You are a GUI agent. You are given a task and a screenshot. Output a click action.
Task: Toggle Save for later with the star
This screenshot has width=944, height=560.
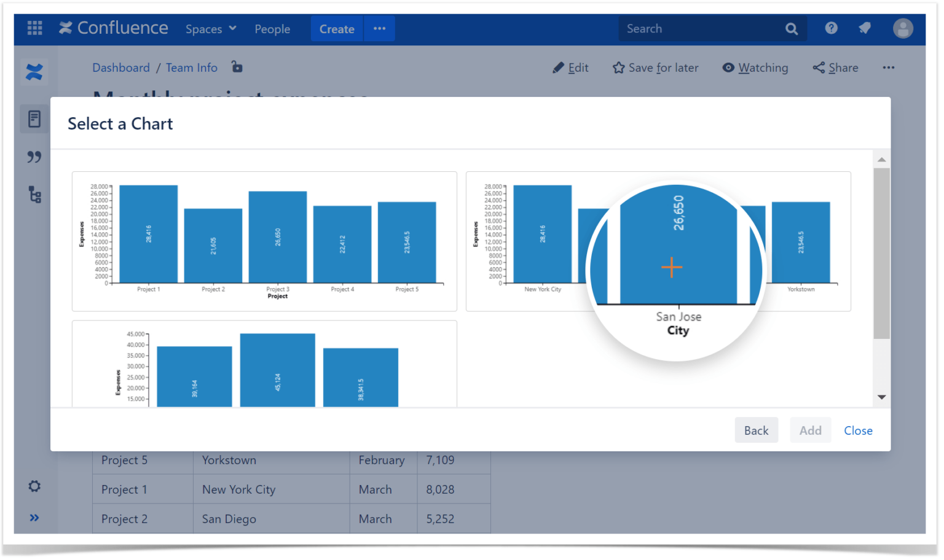pos(618,68)
